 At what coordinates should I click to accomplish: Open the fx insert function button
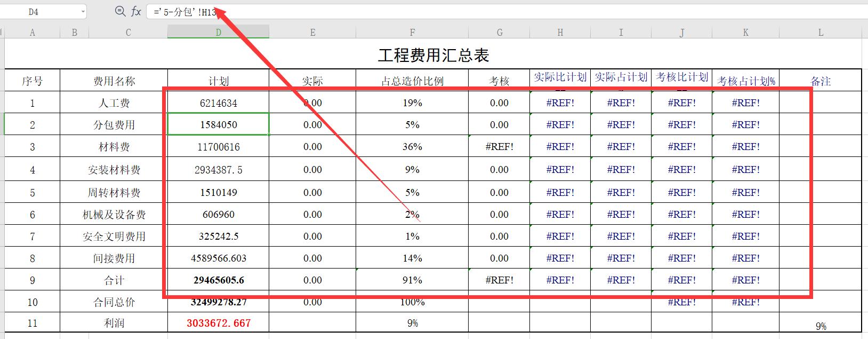(x=136, y=11)
